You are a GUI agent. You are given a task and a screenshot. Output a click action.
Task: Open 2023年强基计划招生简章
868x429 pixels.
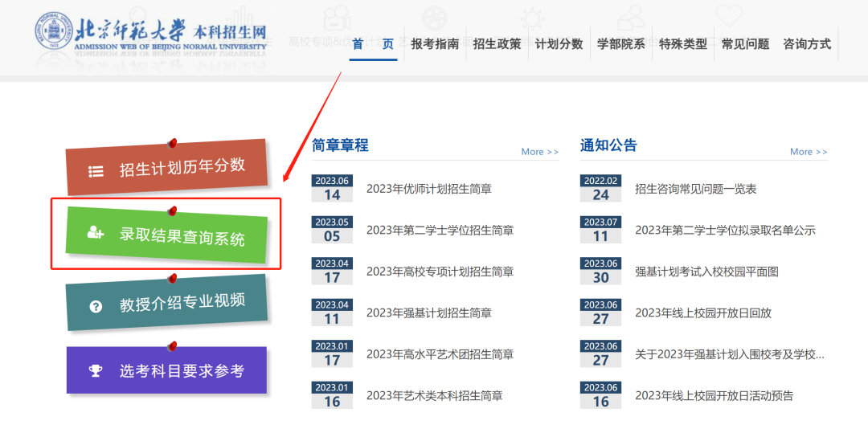[429, 313]
